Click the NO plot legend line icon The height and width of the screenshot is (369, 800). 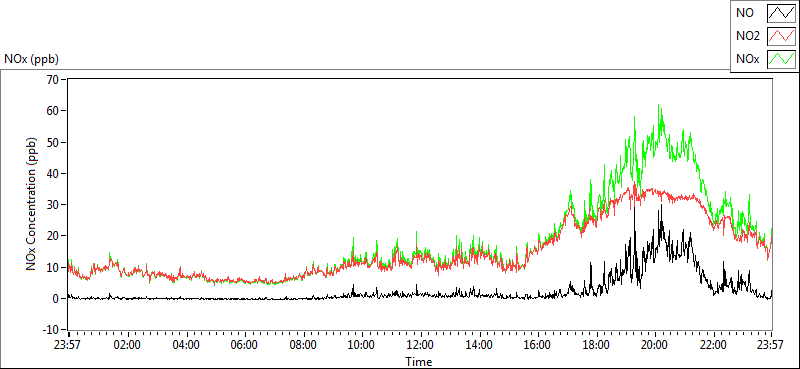782,13
